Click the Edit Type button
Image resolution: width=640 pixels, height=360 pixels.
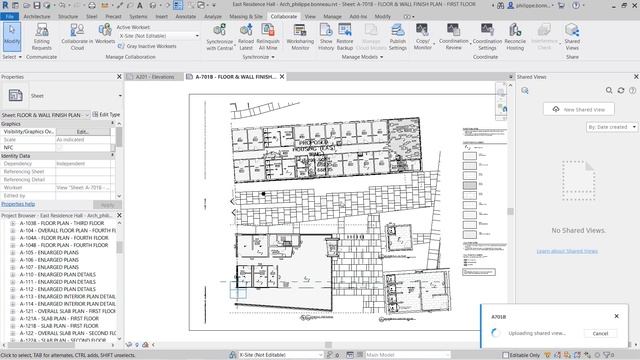tap(106, 115)
